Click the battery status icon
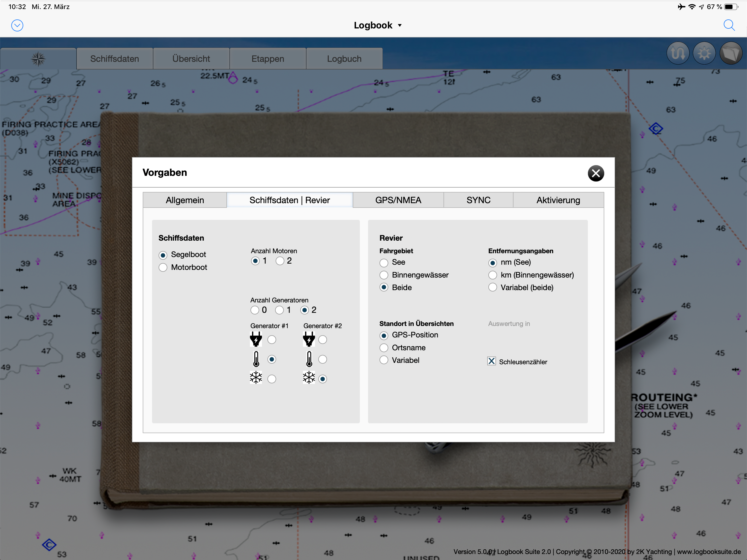 pos(731,7)
